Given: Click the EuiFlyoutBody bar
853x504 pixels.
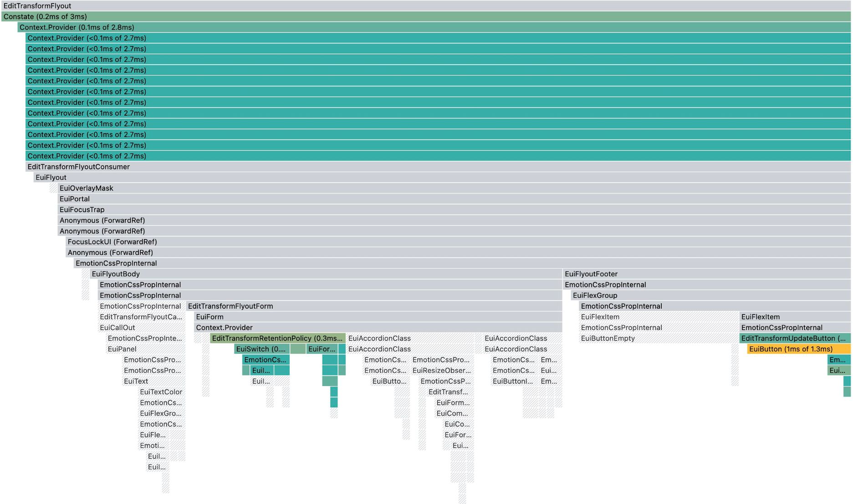Looking at the screenshot, I should pos(326,274).
